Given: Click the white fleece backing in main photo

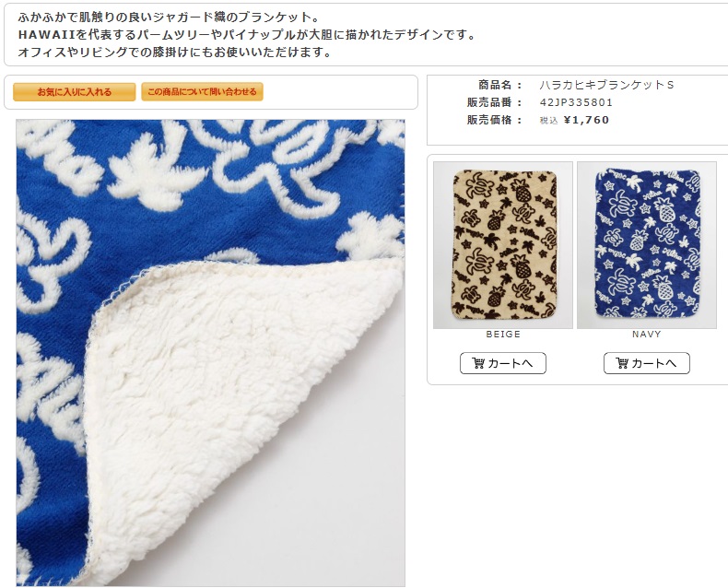Looking at the screenshot, I should [241, 408].
